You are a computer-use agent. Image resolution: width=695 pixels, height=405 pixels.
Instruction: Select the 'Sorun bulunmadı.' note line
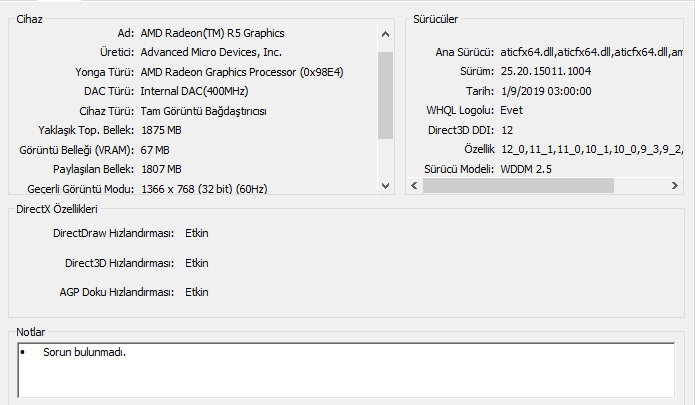pos(84,353)
